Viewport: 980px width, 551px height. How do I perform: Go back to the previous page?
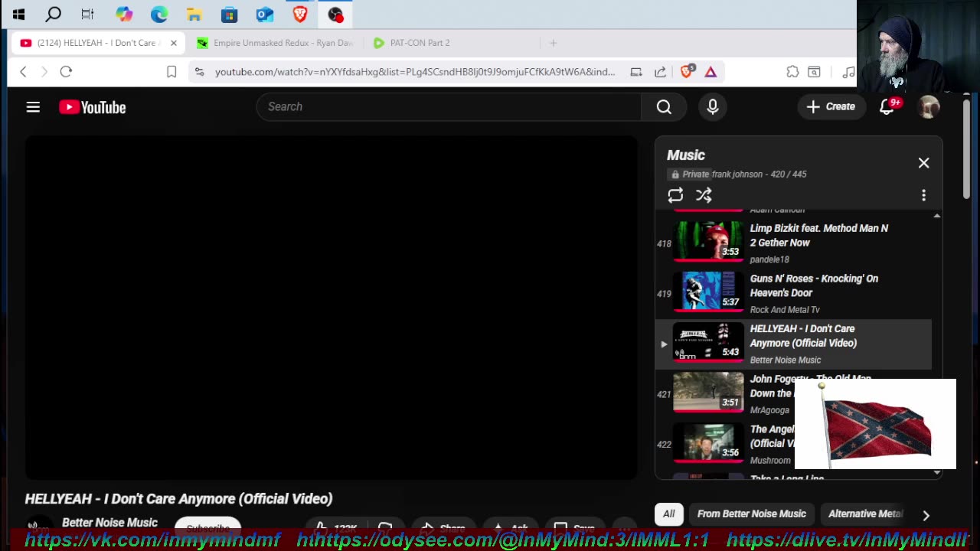click(23, 71)
